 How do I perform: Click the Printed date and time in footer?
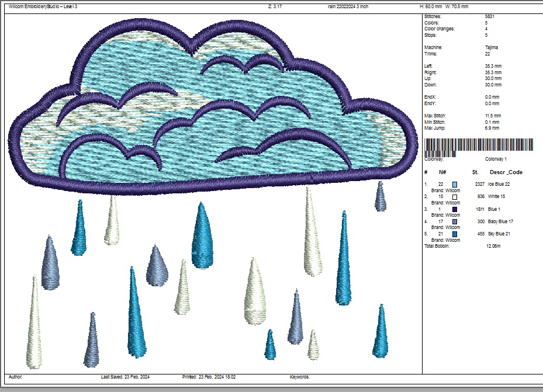(209, 377)
